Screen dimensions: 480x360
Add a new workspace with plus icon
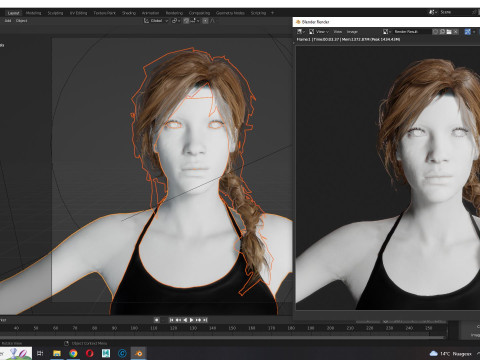click(272, 13)
